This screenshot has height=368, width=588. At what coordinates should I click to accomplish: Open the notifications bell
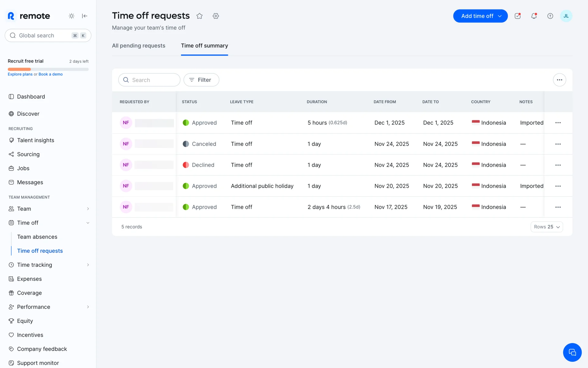click(x=534, y=16)
